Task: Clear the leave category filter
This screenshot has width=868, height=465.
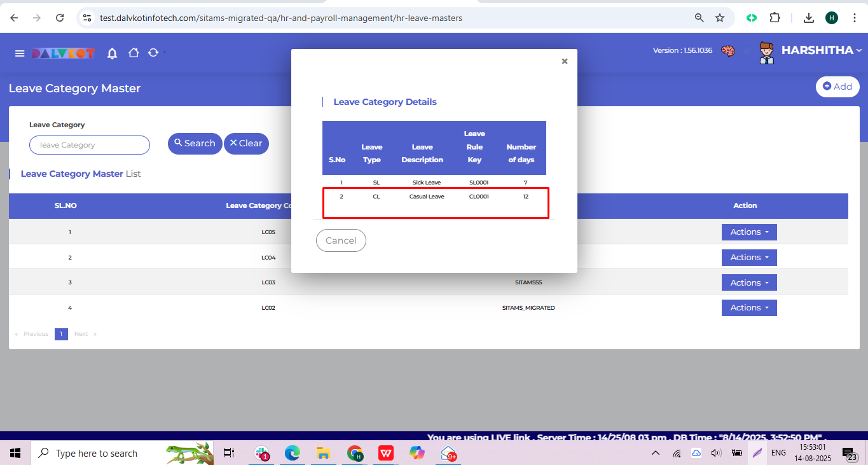Action: 246,144
